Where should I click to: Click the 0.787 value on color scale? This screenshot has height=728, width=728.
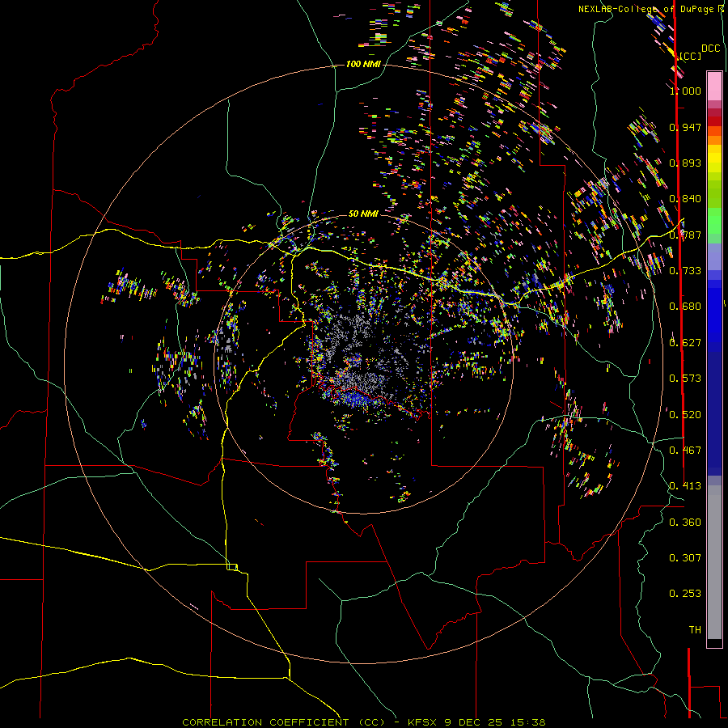pos(685,235)
